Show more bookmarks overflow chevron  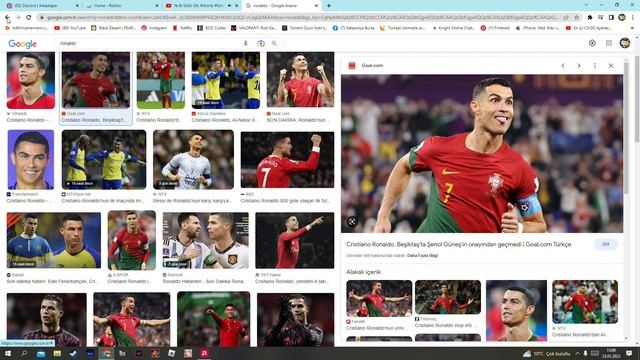[x=633, y=28]
